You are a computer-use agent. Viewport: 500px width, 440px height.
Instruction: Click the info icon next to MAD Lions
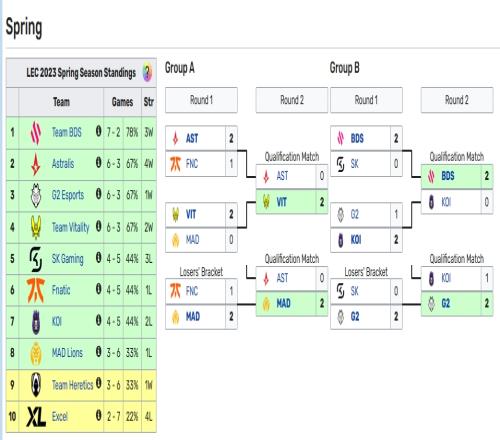pyautogui.click(x=99, y=351)
